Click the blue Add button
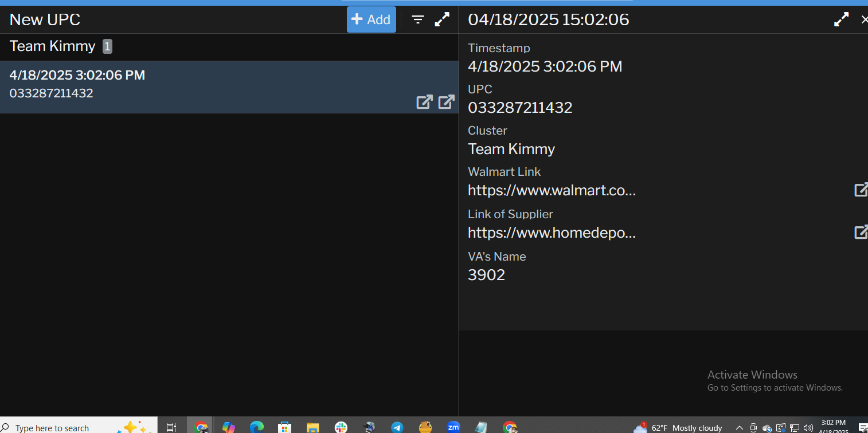This screenshot has height=433, width=868. click(x=371, y=19)
